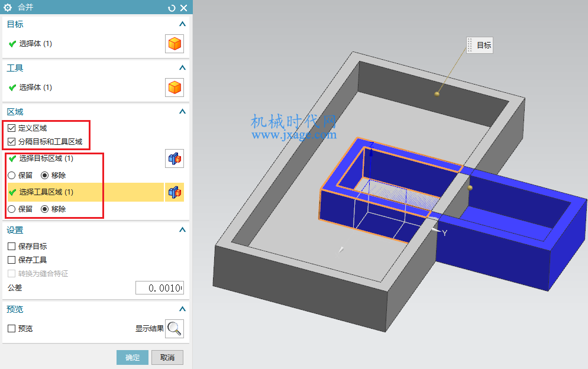Screen dimensions: 588x369
Task: Close the 合并 dialog
Action: tap(184, 8)
